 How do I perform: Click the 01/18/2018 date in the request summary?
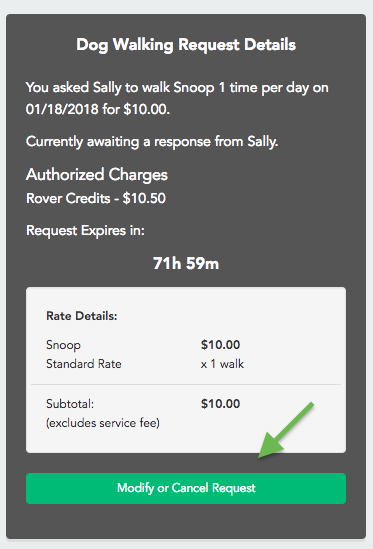62,109
